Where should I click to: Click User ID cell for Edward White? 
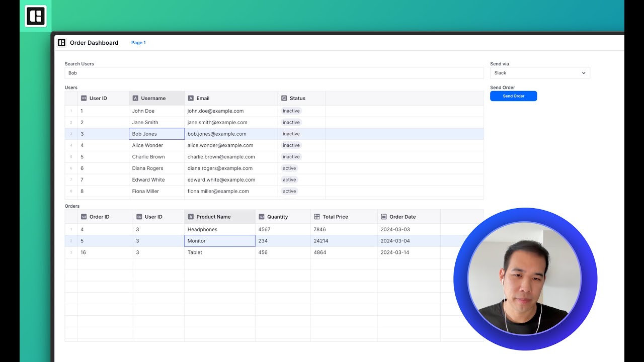[x=103, y=180]
